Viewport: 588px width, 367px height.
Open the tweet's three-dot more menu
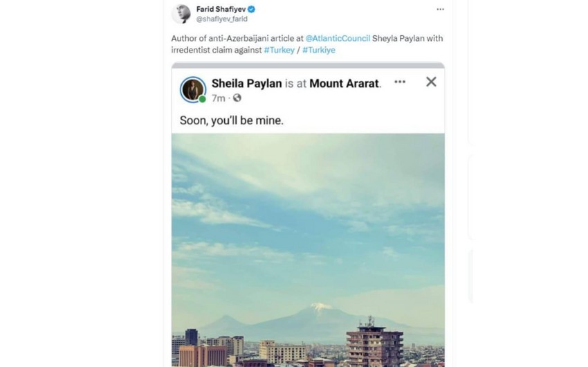(x=441, y=10)
